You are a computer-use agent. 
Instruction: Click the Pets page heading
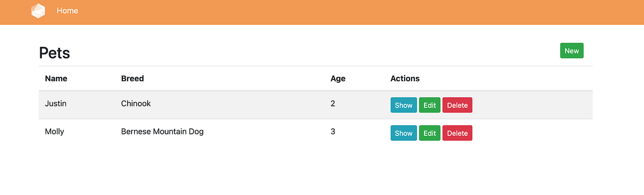pyautogui.click(x=55, y=53)
